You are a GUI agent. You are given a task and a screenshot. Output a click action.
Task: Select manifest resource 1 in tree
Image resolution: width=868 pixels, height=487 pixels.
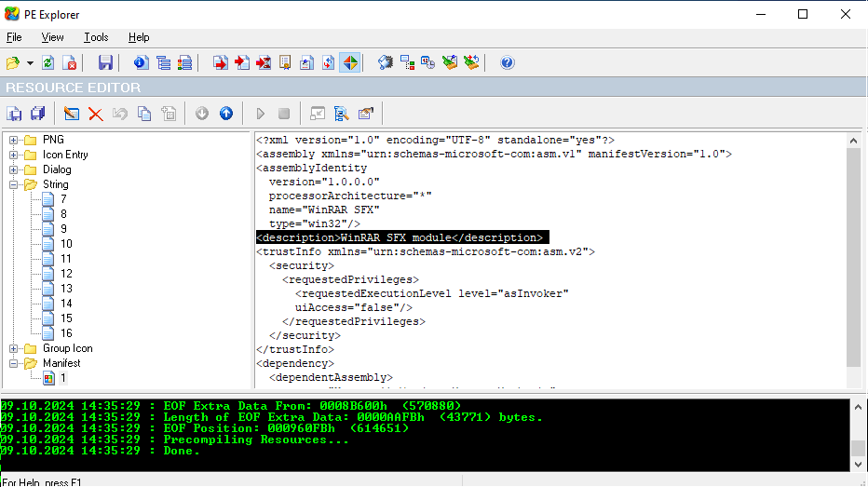click(63, 379)
